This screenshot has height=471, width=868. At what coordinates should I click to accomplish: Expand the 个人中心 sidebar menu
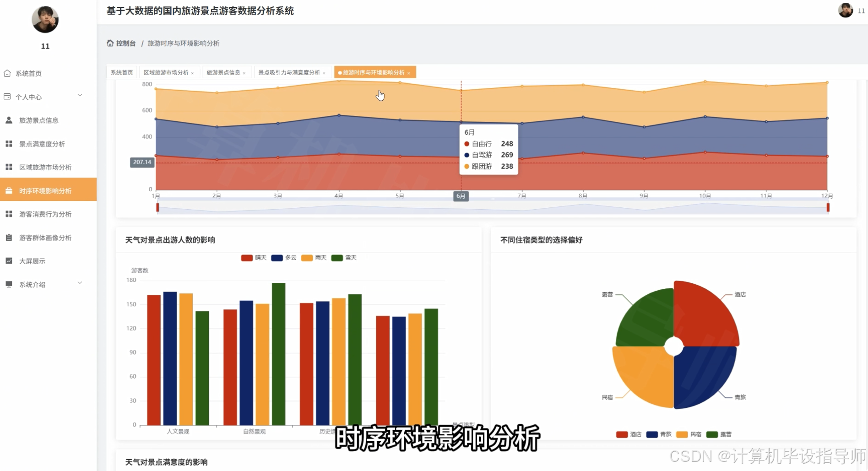pos(43,97)
